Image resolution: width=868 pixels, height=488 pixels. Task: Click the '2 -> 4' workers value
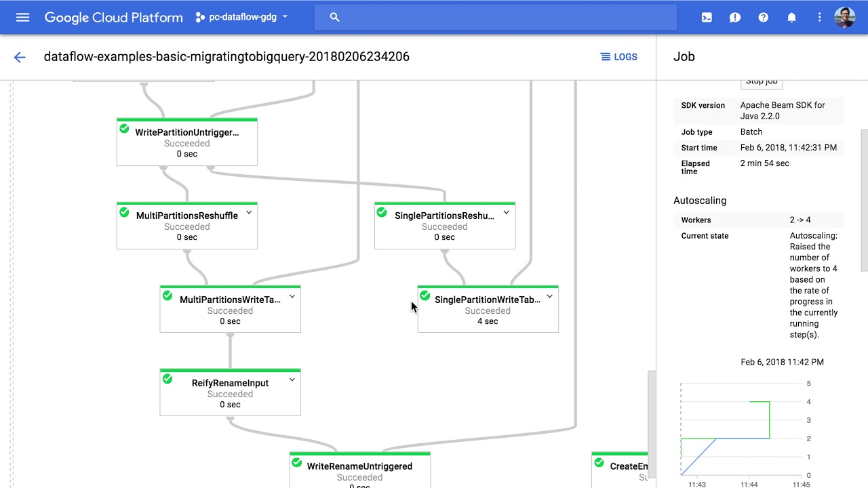[x=800, y=220]
